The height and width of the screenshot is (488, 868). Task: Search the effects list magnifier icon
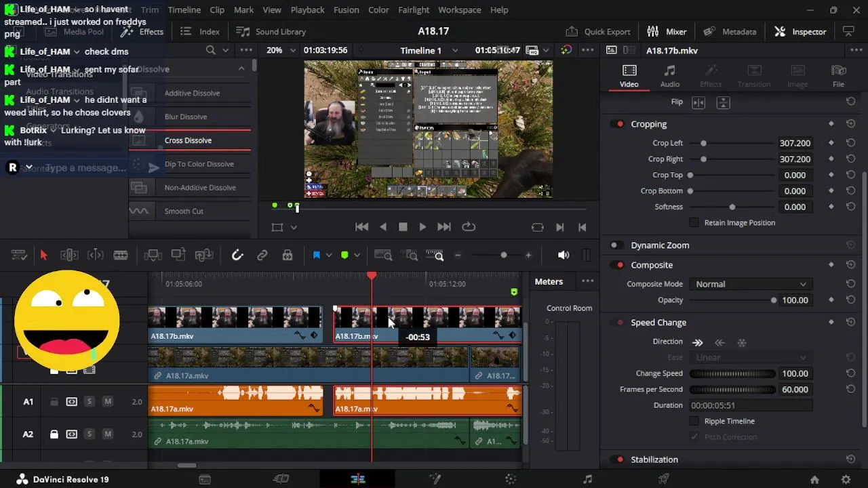pyautogui.click(x=211, y=50)
